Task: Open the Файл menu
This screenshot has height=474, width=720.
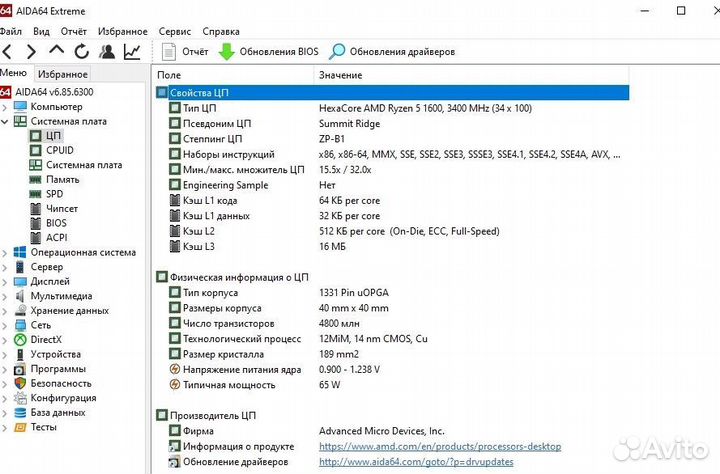Action: (x=11, y=31)
